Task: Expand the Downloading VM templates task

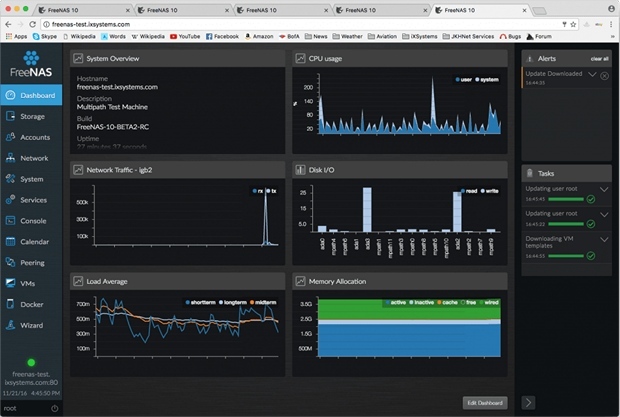Action: 604,240
